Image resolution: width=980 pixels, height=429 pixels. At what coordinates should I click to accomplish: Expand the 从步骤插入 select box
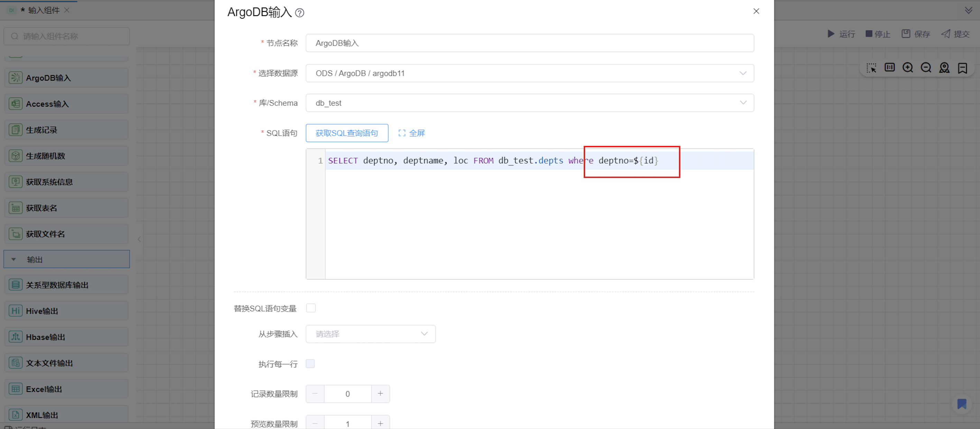[x=371, y=334]
